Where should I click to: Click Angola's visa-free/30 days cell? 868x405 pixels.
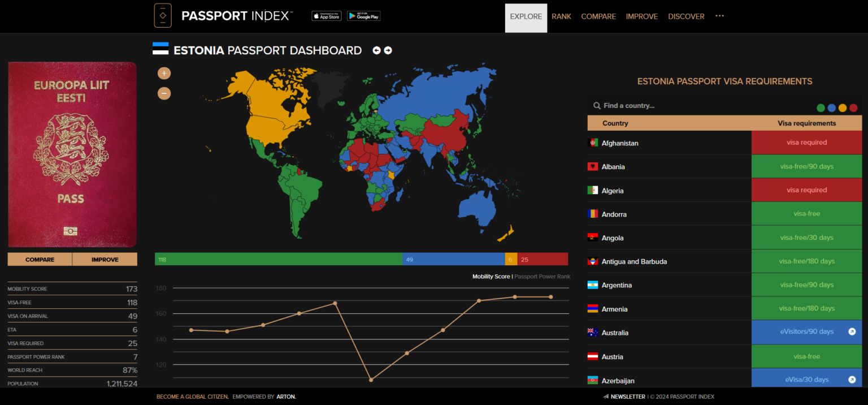pos(807,238)
